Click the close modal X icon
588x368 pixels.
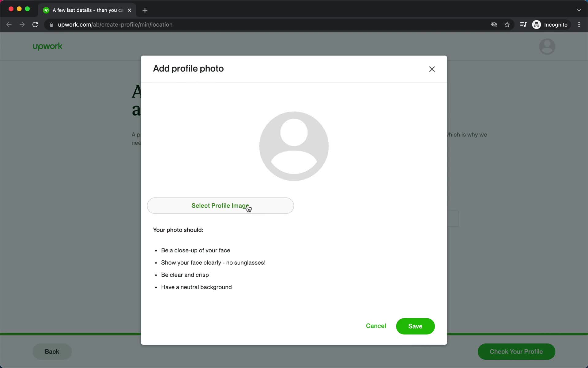[432, 69]
